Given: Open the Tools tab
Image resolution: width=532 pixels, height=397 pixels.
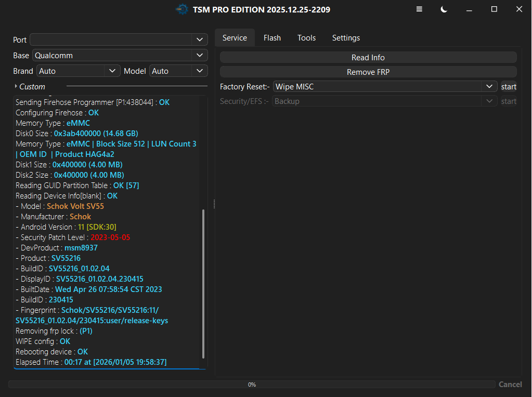Looking at the screenshot, I should 306,38.
